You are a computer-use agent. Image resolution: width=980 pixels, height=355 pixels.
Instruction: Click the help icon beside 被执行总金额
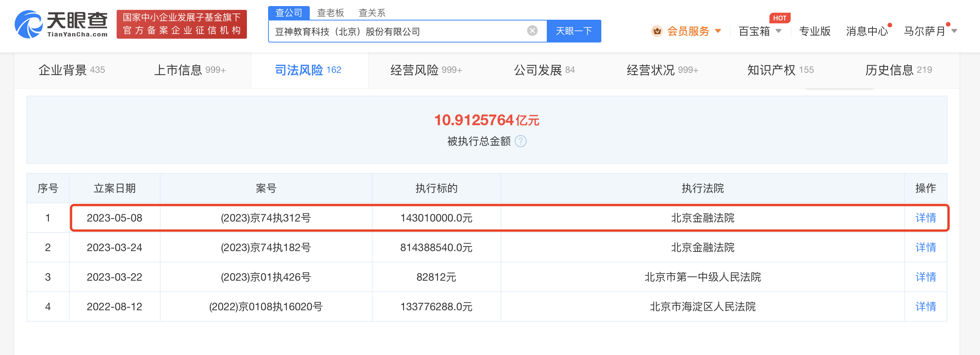[520, 141]
